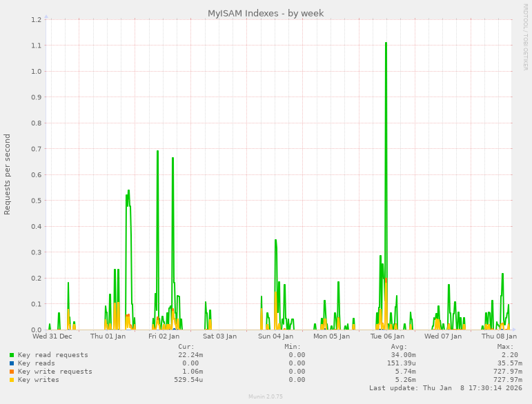The height and width of the screenshot is (404, 532).
Task: Click the 1.2 y-axis tick label
Action: [36, 20]
